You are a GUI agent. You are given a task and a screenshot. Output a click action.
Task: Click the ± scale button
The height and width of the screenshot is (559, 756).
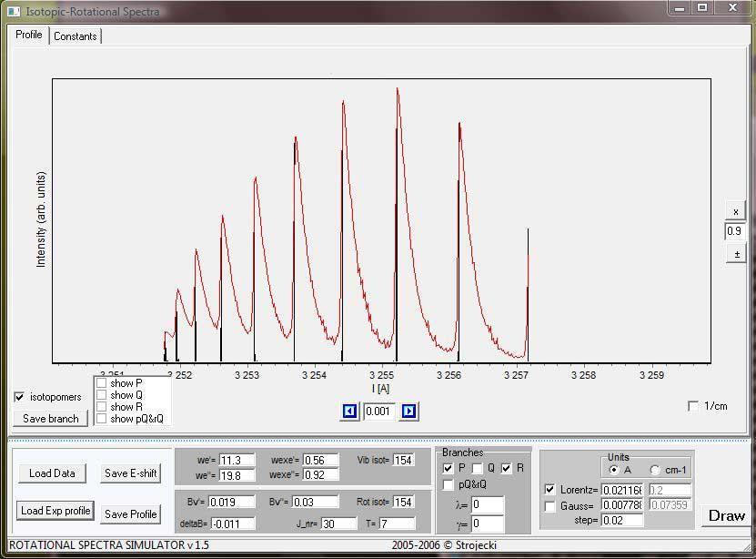736,254
